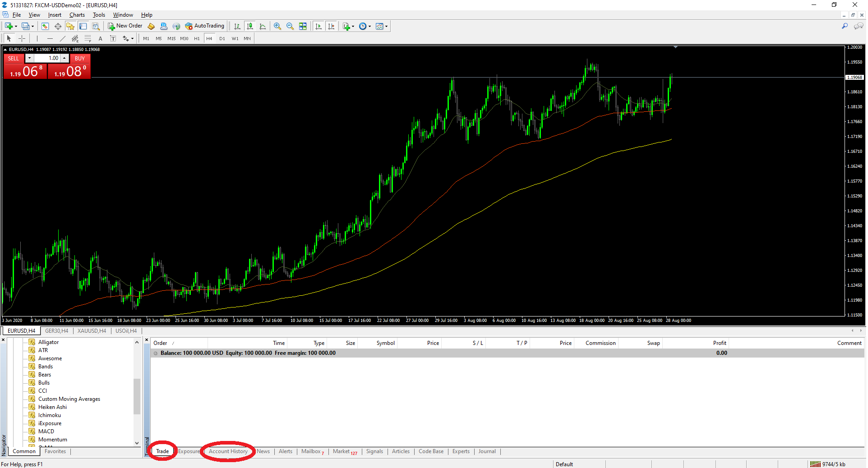868x468 pixels.
Task: Draw a trendline with the trendline tool
Action: tap(63, 39)
